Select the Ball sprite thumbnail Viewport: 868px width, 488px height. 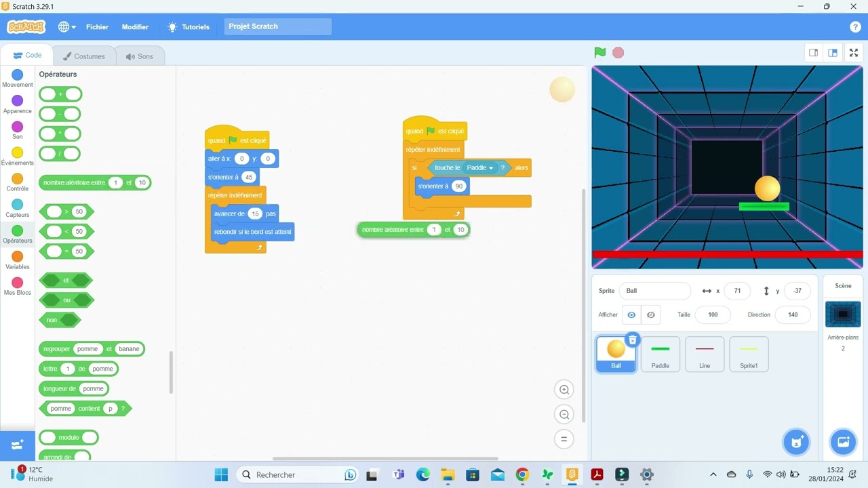click(616, 354)
